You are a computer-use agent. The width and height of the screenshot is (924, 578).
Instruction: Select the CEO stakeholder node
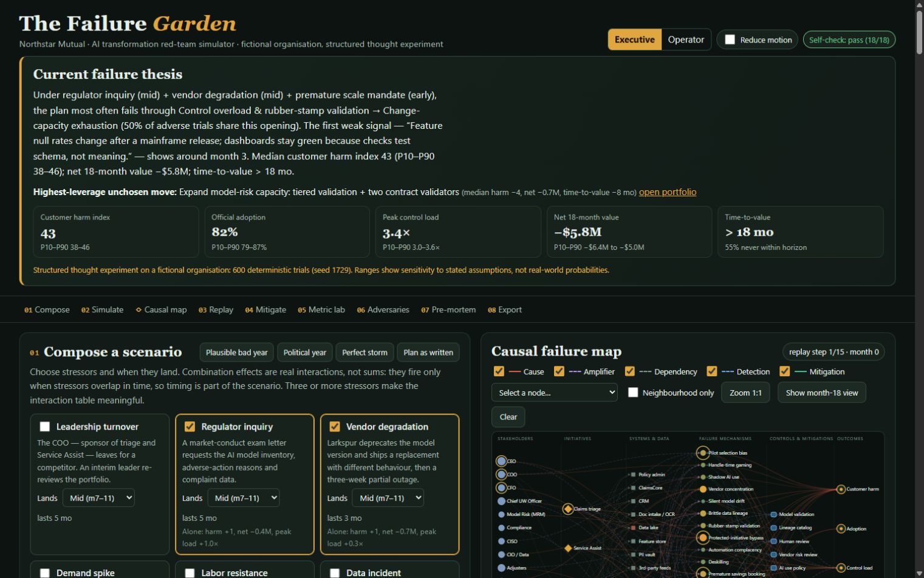[501, 461]
